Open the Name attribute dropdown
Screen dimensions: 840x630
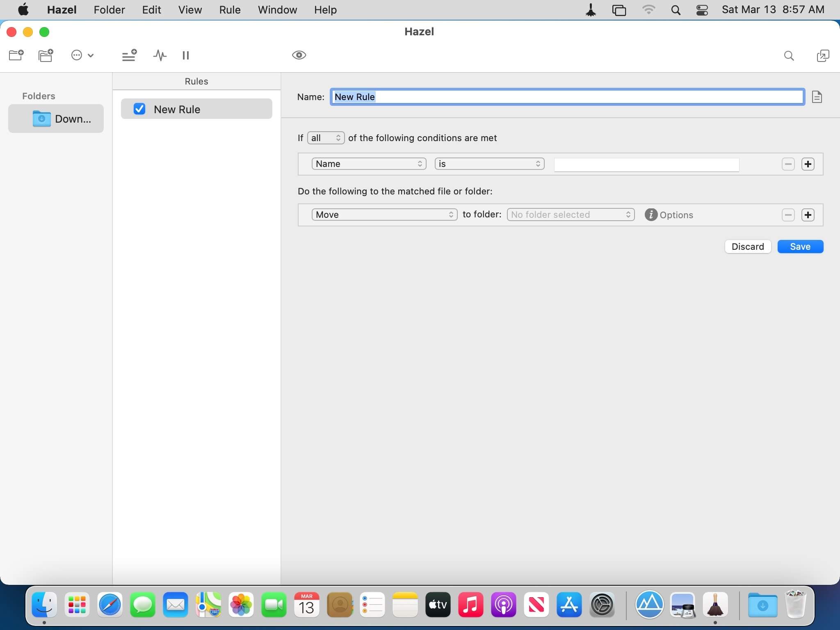pyautogui.click(x=369, y=164)
